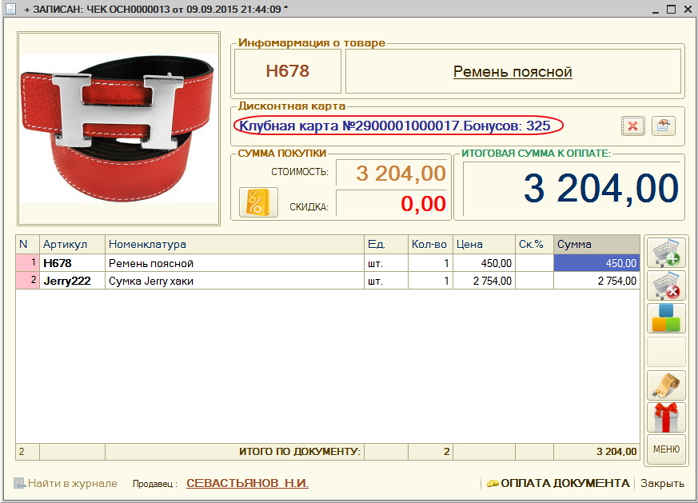Screen dimensions: 698x503
Task: Click the ИТОГО ПО ДОКУМЕНТУ footer total 3 204,00
Action: click(x=597, y=451)
